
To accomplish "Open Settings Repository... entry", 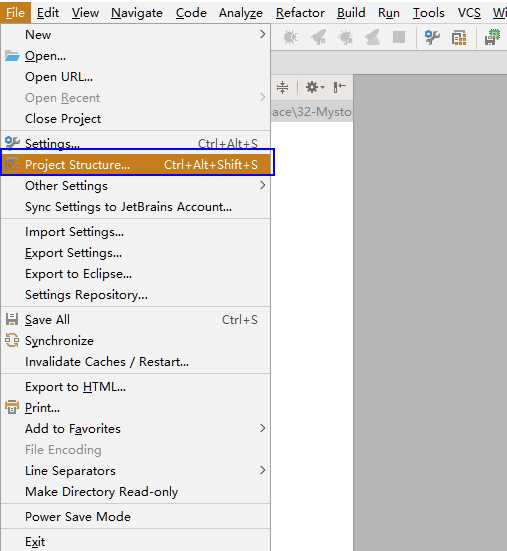I will coord(135,295).
